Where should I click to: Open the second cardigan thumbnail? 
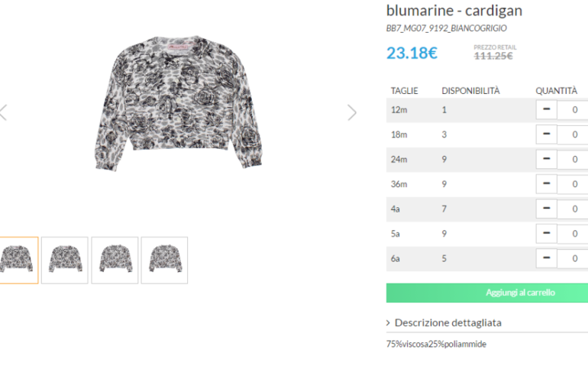(x=65, y=261)
